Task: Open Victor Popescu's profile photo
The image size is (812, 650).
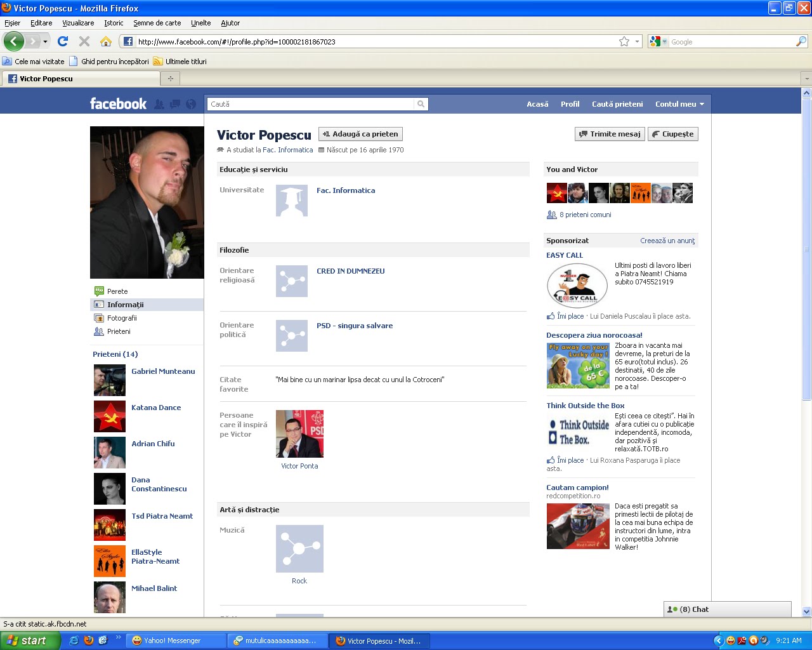Action: tap(147, 202)
